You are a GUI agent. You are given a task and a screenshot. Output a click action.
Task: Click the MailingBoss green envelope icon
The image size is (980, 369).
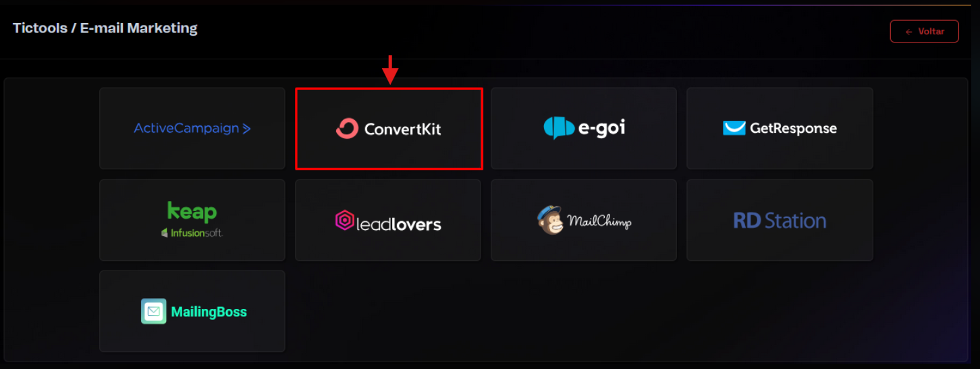(x=154, y=312)
